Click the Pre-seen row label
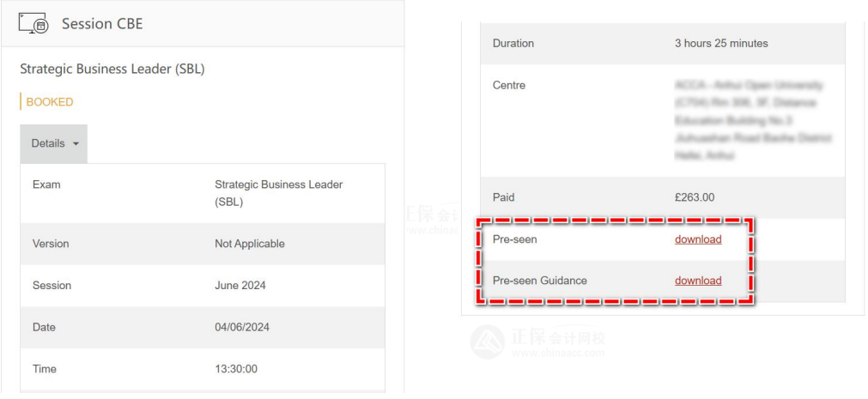The width and height of the screenshot is (868, 399). pyautogui.click(x=514, y=239)
